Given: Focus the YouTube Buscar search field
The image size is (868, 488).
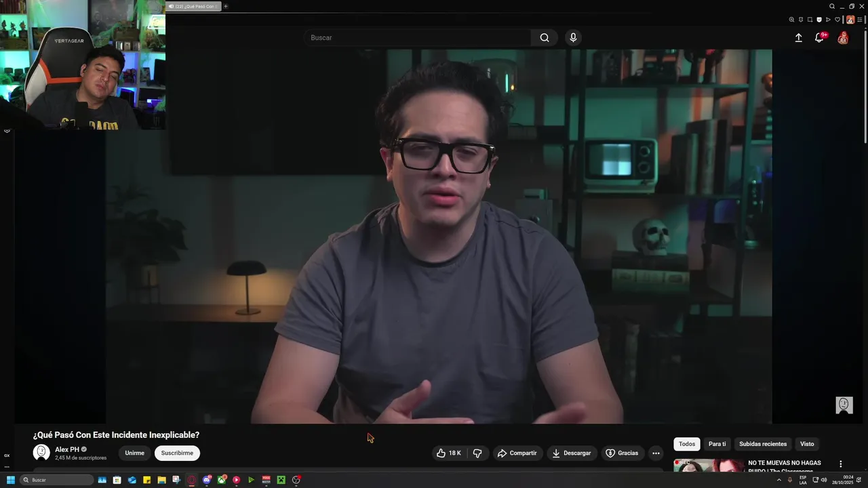Looking at the screenshot, I should click(x=417, y=38).
